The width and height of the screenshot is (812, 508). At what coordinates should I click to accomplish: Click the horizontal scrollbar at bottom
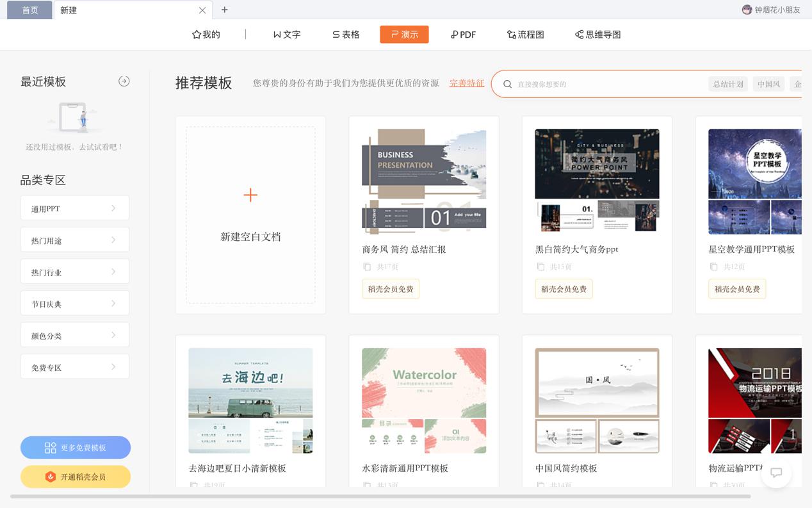pos(380,496)
